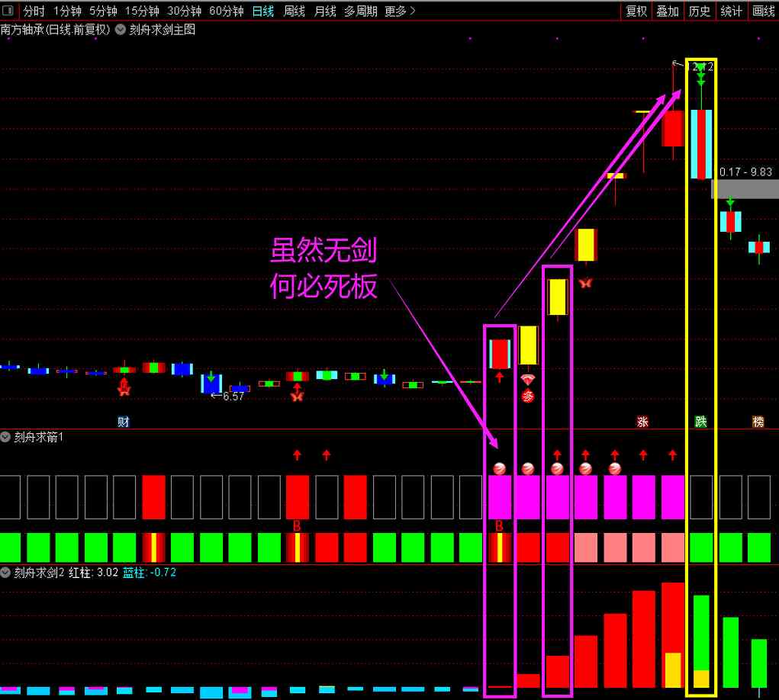Click the green down-arrow icon near 6.57
The height and width of the screenshot is (700, 779).
pos(211,377)
